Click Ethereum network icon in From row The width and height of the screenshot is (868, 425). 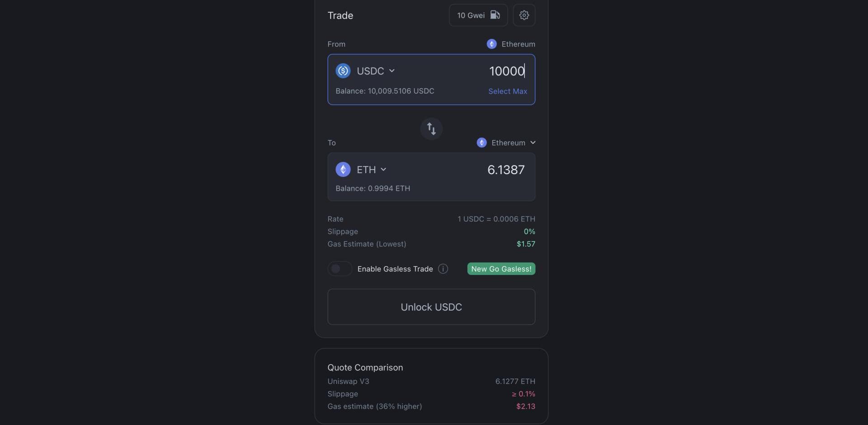[491, 44]
